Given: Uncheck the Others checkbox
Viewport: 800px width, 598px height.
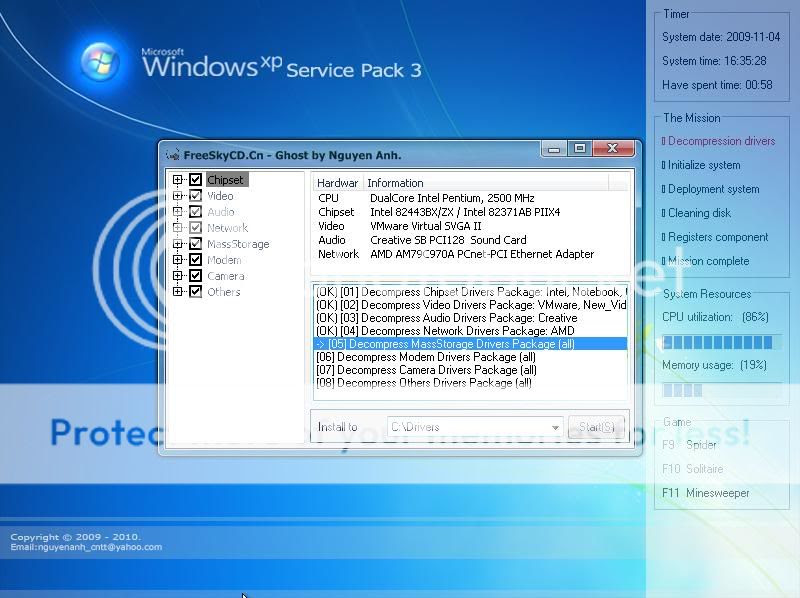Looking at the screenshot, I should 195,292.
